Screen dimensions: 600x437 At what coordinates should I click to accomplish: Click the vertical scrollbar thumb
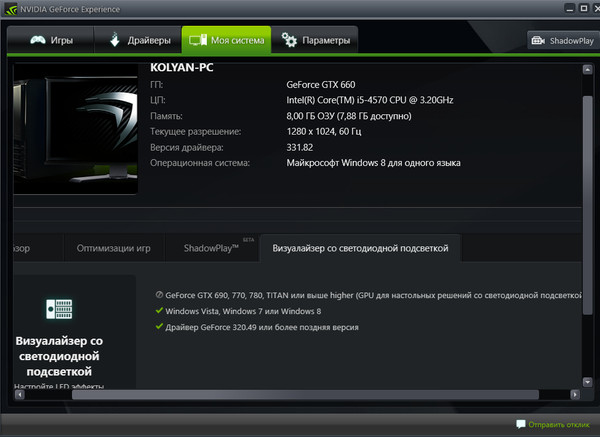point(587,205)
